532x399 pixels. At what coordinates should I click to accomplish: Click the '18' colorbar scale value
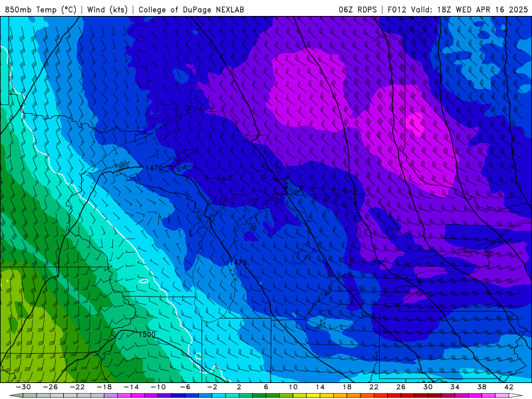pos(346,387)
